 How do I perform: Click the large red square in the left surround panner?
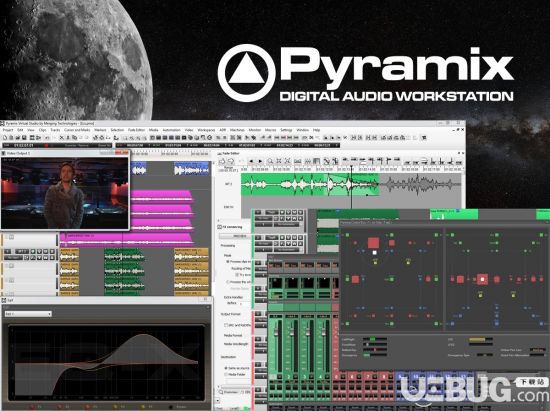click(x=373, y=243)
